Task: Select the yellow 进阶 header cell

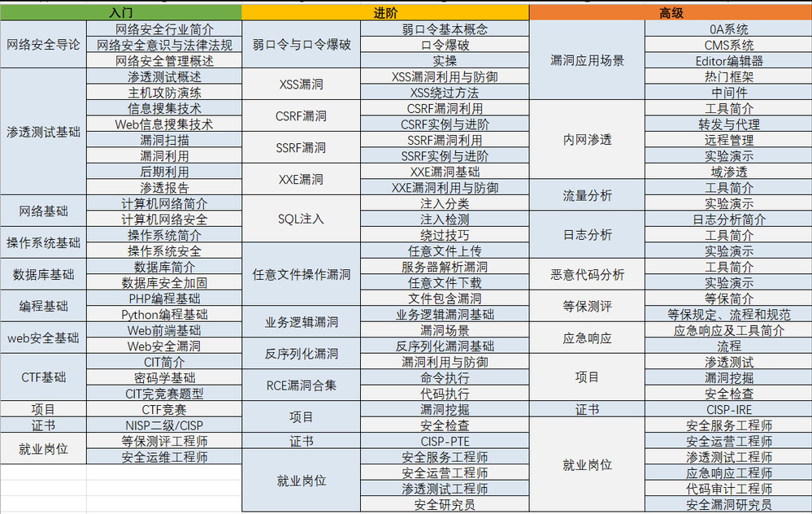Action: pos(385,12)
